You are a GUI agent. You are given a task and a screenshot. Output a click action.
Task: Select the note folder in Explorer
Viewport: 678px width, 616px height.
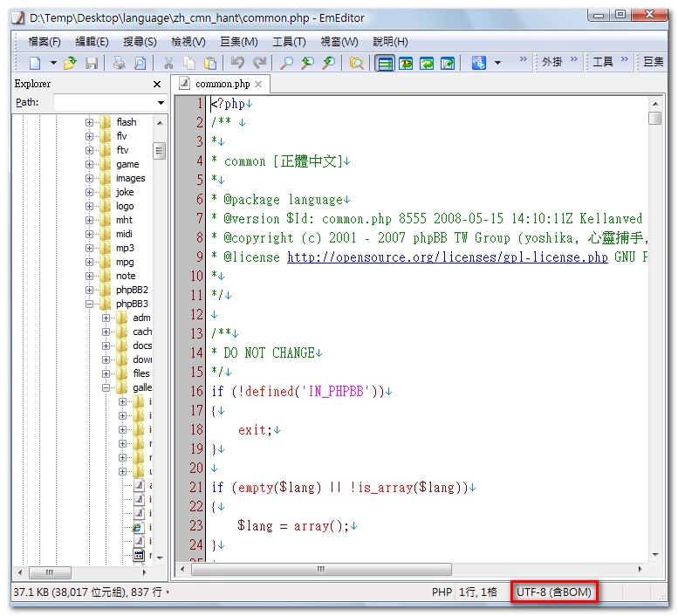point(126,276)
